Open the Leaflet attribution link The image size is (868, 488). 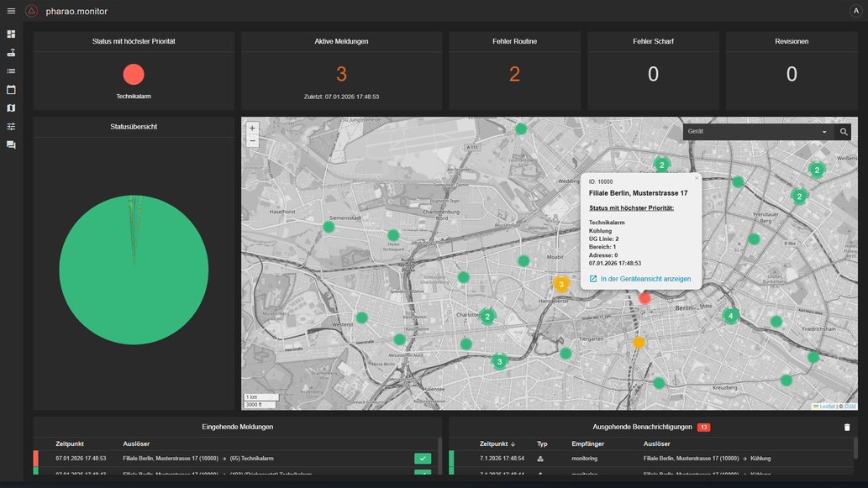(x=827, y=407)
